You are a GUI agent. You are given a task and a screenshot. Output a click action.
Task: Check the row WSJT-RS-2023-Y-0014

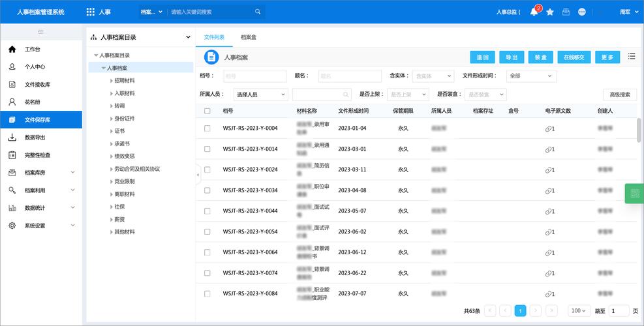207,149
